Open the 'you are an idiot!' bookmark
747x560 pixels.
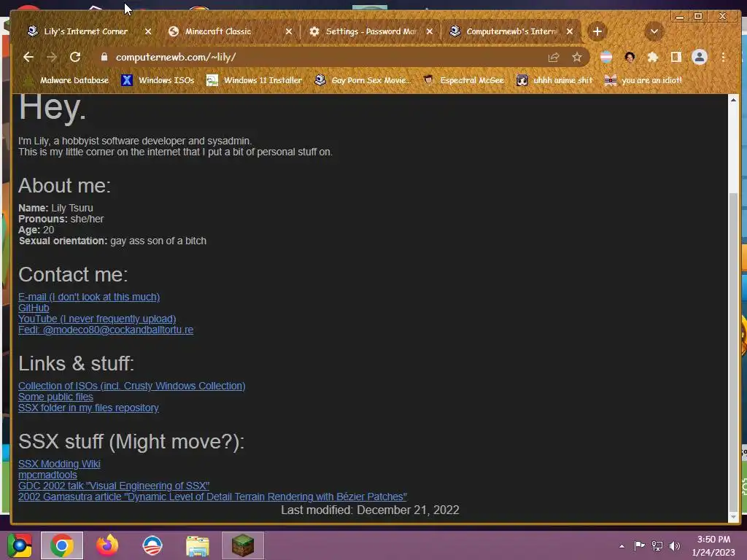pyautogui.click(x=643, y=80)
